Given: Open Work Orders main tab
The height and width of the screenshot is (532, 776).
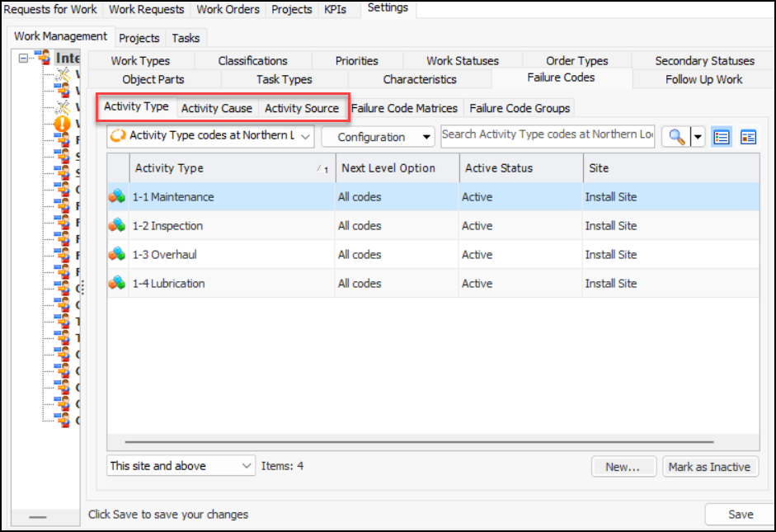Looking at the screenshot, I should [x=228, y=9].
